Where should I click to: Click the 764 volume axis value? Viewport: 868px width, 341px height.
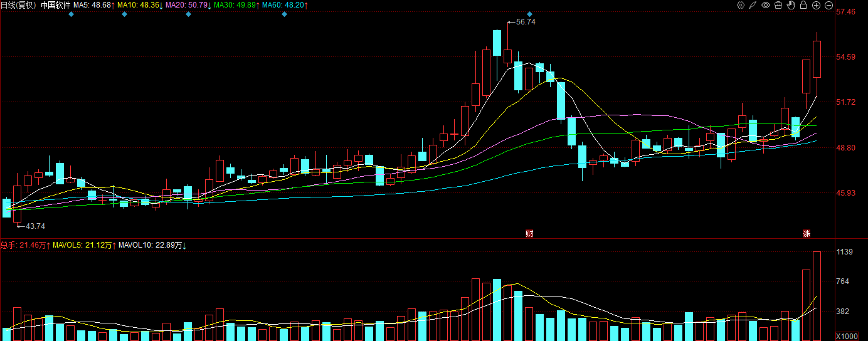pos(843,281)
